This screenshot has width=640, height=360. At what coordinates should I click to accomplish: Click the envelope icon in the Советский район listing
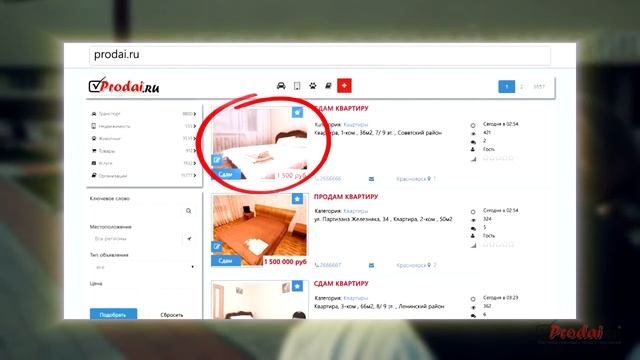[x=371, y=179]
